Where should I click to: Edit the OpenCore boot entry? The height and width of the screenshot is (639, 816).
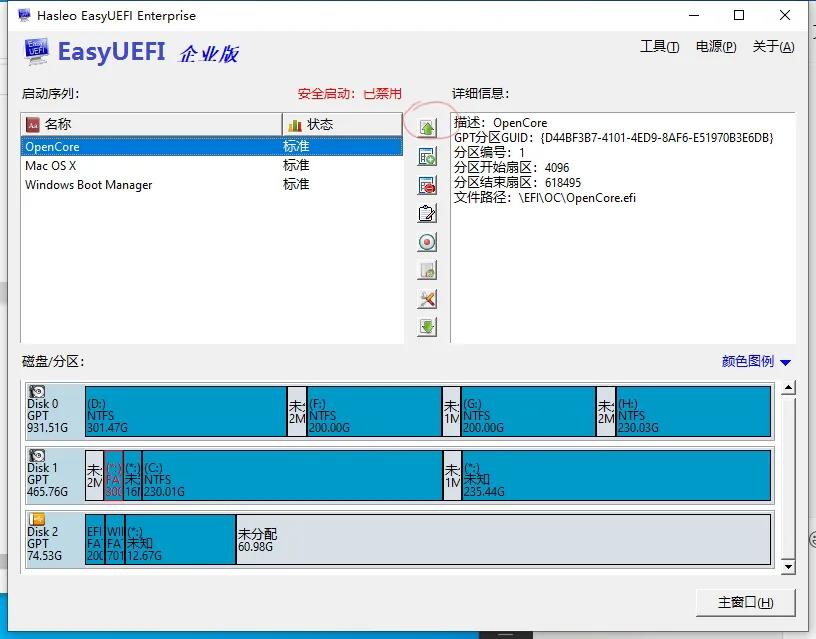pos(427,212)
